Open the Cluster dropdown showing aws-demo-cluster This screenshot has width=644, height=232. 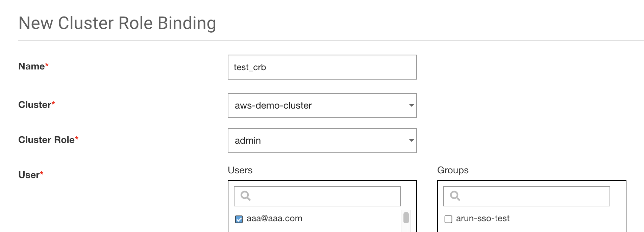click(x=318, y=106)
